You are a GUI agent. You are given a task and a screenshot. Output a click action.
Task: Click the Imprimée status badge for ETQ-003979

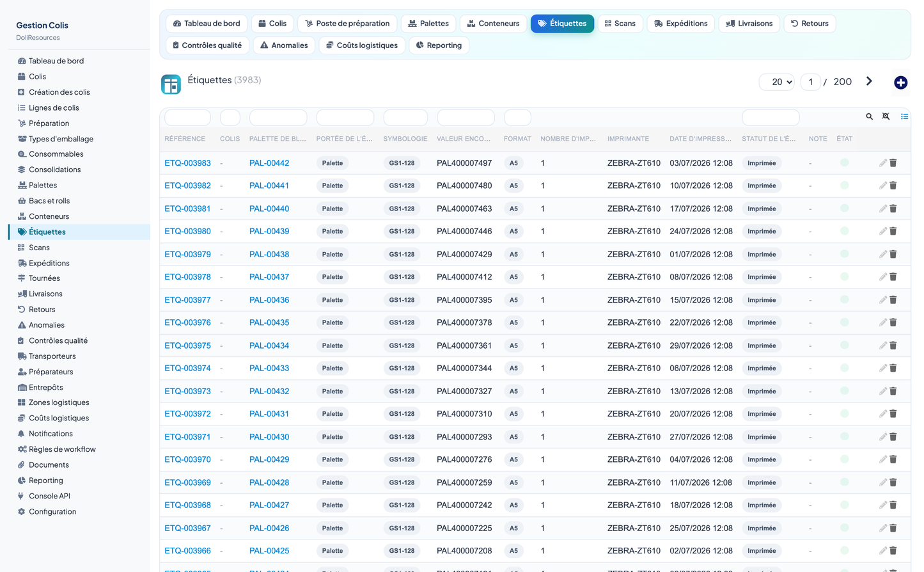(762, 255)
